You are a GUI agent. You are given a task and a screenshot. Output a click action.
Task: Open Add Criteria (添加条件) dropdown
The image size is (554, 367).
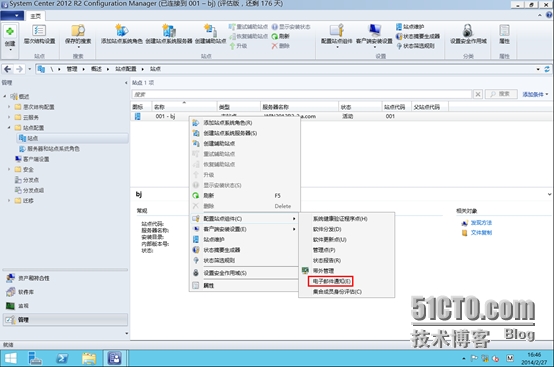click(x=535, y=94)
